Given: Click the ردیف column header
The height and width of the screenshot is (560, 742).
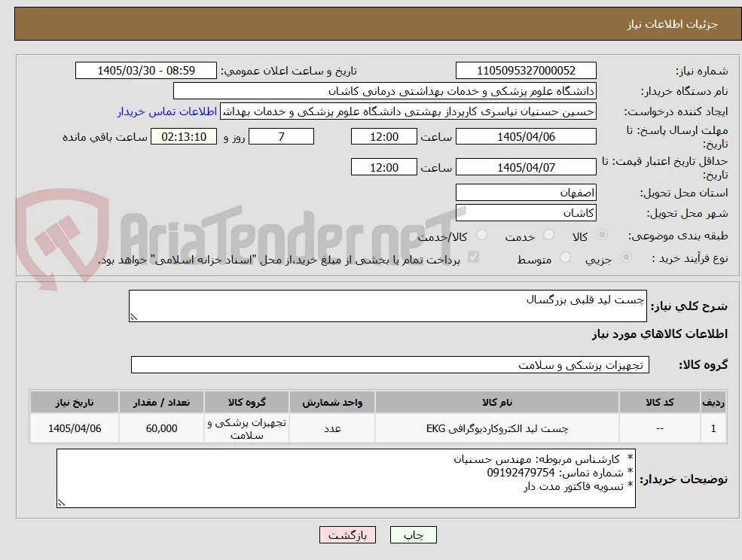Looking at the screenshot, I should 713,402.
